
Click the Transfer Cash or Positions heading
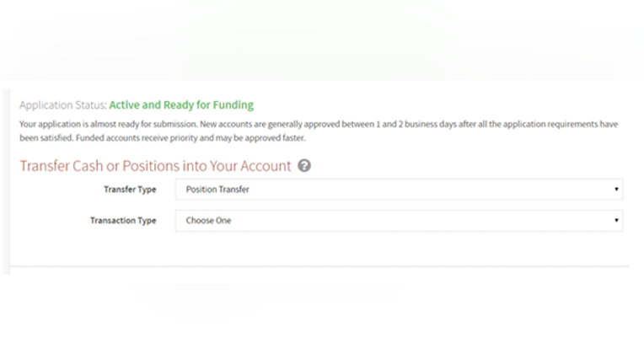coord(155,166)
